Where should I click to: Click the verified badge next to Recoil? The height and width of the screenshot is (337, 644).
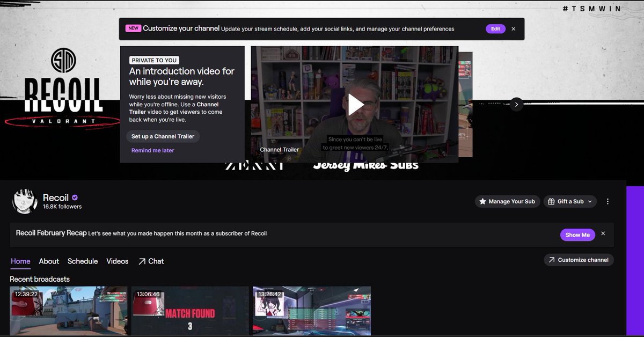pyautogui.click(x=75, y=197)
